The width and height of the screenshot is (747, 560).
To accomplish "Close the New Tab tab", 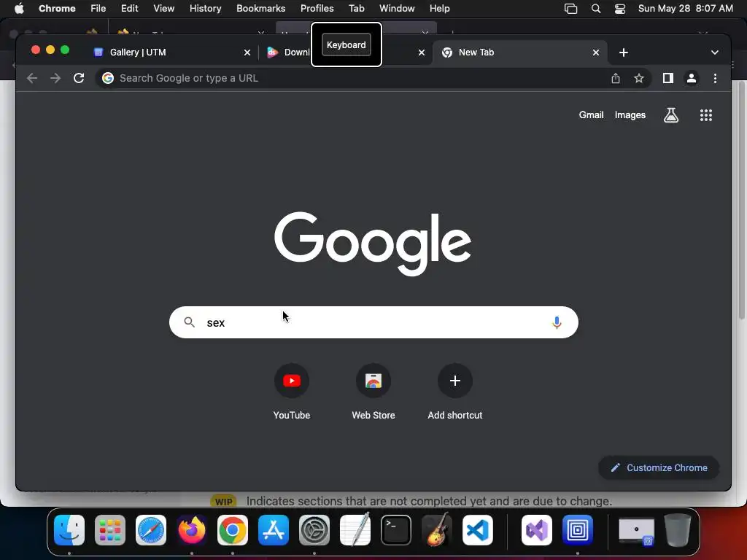I will coord(596,52).
